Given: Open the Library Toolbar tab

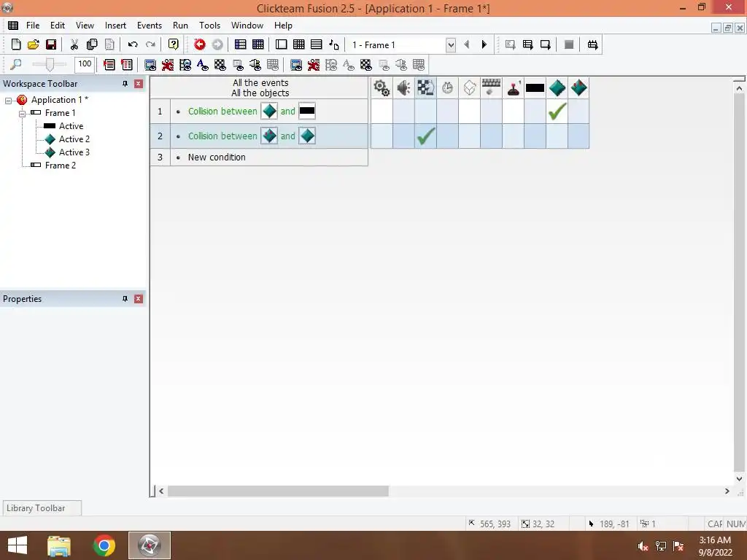Looking at the screenshot, I should pos(42,508).
